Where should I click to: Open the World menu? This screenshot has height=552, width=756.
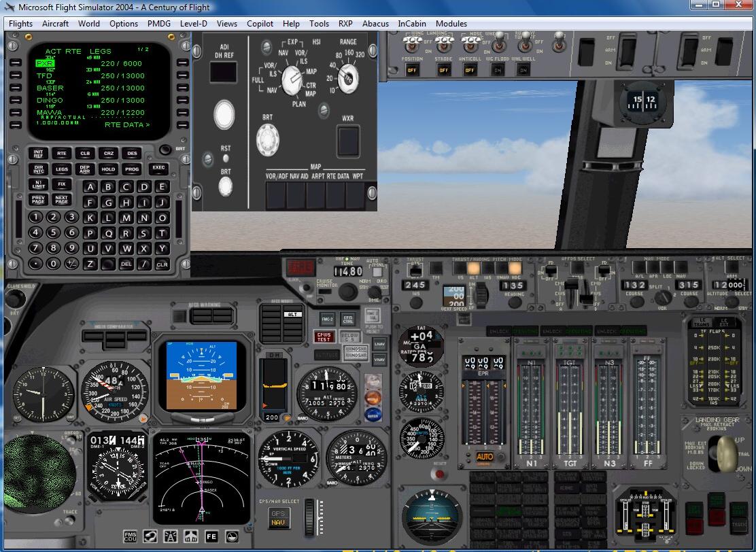88,24
